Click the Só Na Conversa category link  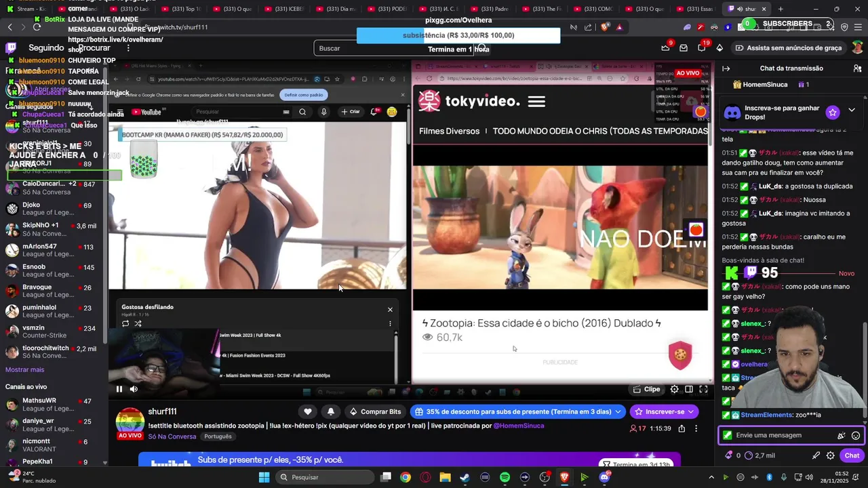pos(172,436)
